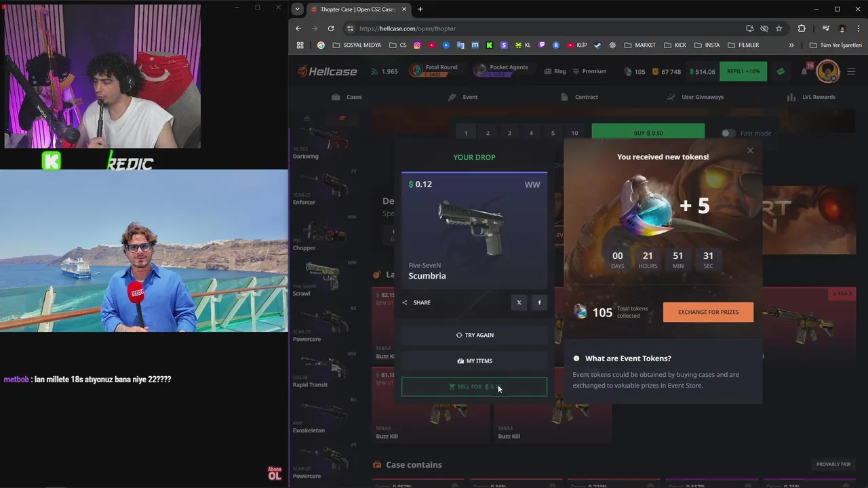Open the Fatal Round event badge

433,70
